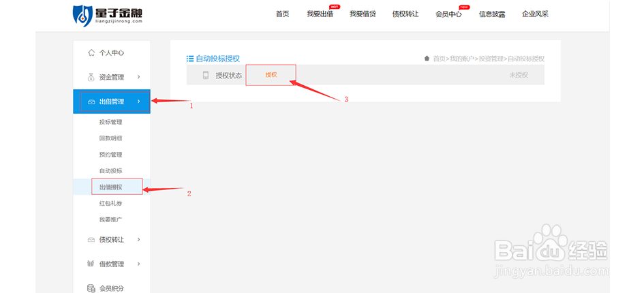This screenshot has height=293, width=644.
Task: Select 我要推广 submenu item
Action: click(110, 219)
